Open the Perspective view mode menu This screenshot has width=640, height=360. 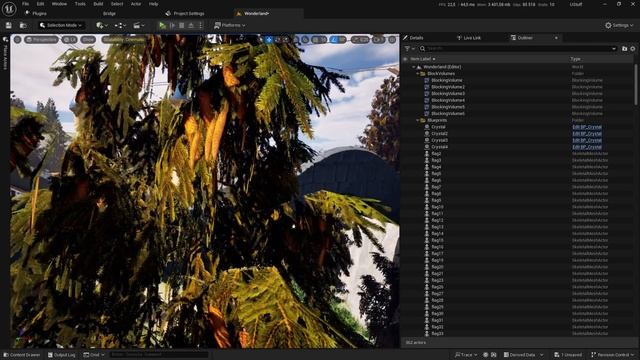coord(42,40)
